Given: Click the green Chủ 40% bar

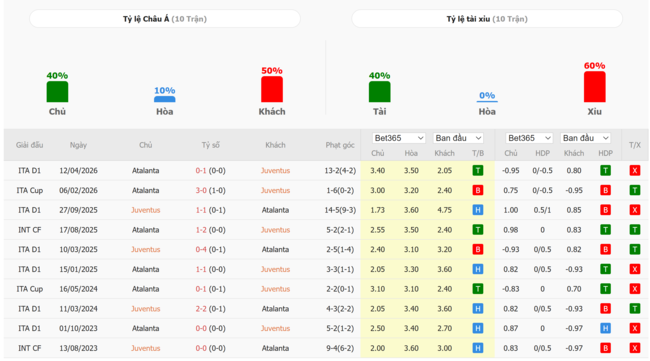Looking at the screenshot, I should coord(57,92).
